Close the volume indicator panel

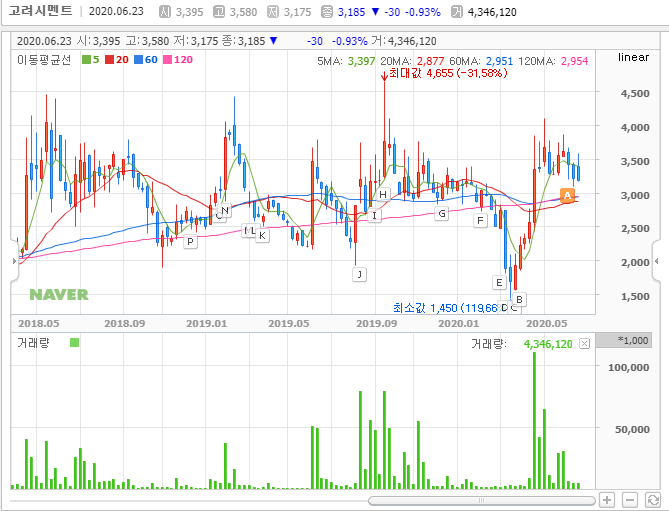(585, 344)
